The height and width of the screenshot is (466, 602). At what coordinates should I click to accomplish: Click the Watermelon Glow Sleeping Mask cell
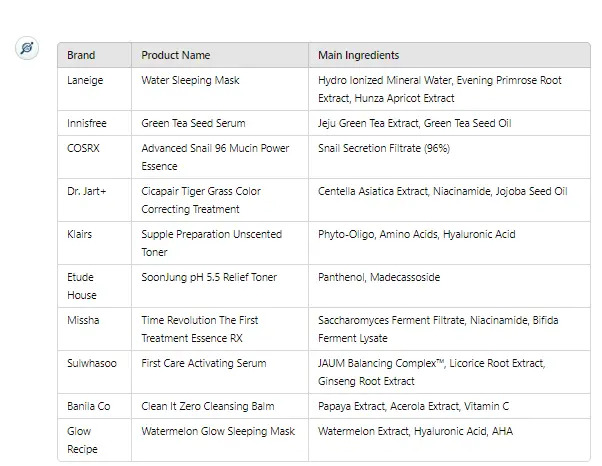218,431
